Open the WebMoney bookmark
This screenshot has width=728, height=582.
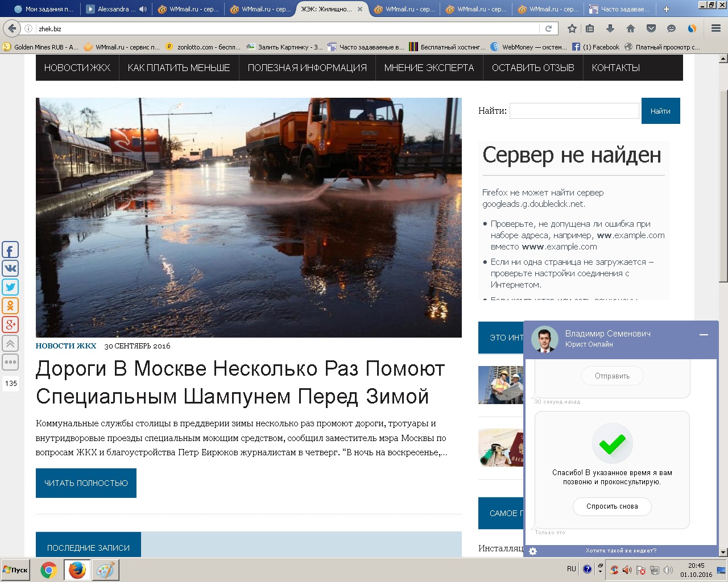(x=529, y=47)
